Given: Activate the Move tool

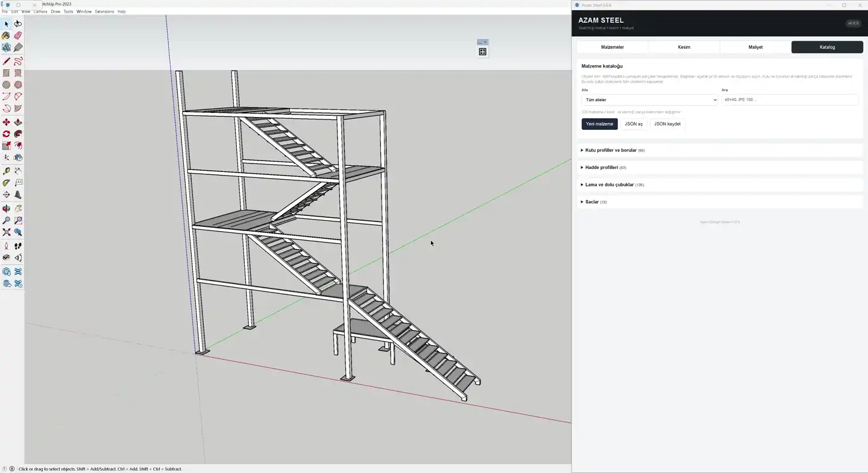Looking at the screenshot, I should (x=6, y=122).
